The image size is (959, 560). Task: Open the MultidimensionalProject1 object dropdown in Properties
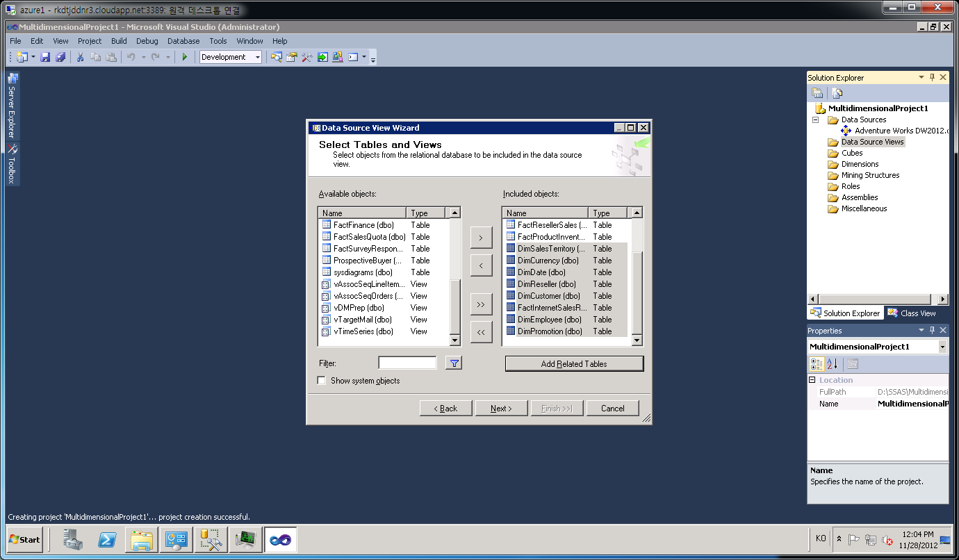[x=942, y=347]
